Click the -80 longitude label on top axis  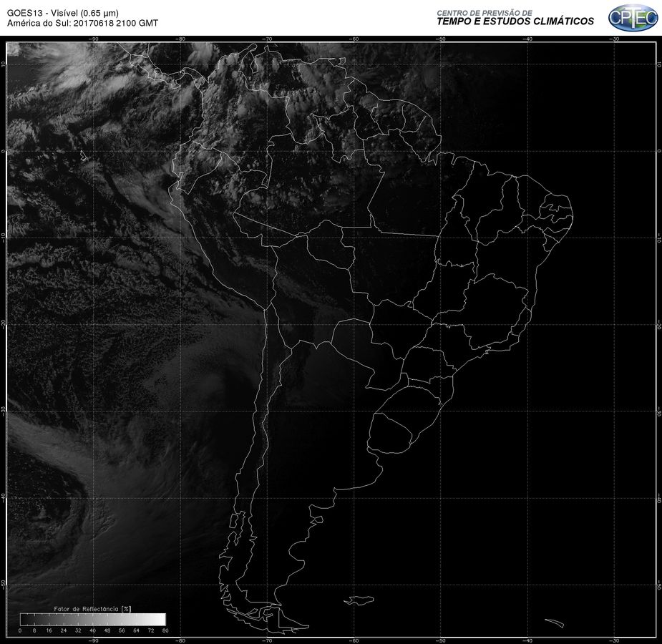(x=180, y=39)
